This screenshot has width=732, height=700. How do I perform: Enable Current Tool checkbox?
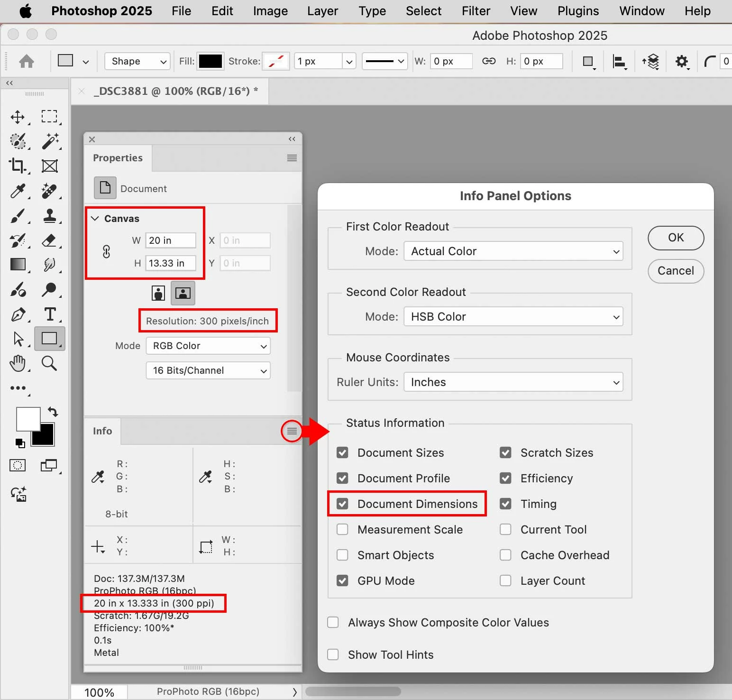click(505, 529)
